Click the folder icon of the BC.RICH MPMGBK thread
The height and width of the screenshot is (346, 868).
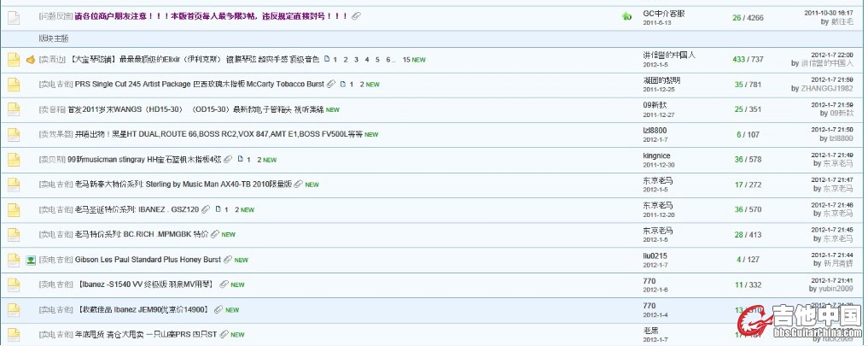point(14,235)
